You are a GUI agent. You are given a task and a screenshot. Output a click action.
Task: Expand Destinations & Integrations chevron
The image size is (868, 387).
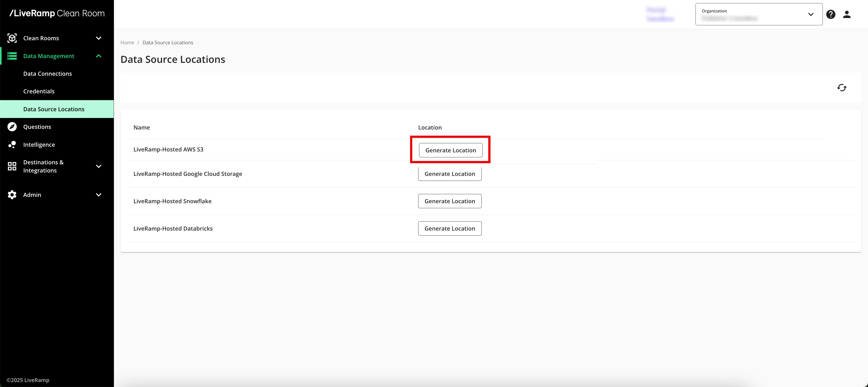pyautogui.click(x=99, y=166)
